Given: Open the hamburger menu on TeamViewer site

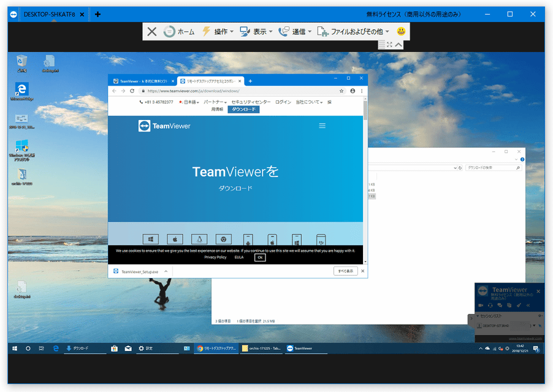Looking at the screenshot, I should 322,126.
